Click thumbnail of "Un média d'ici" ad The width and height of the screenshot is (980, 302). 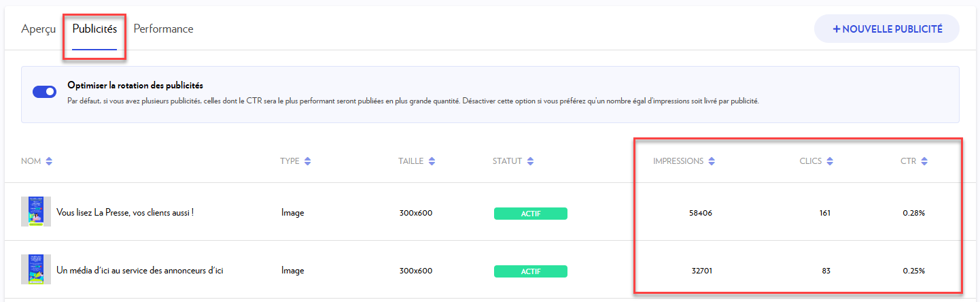[x=36, y=269]
